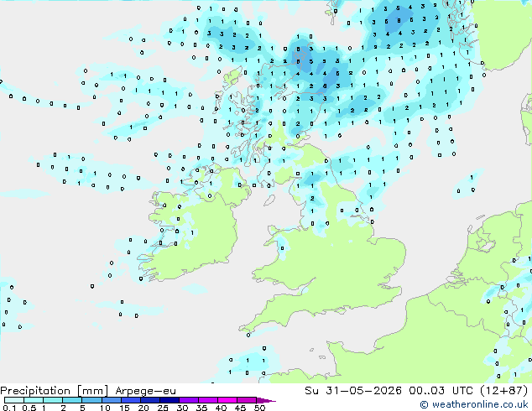Viewport: 532px width, 411px height.
Task: Click the 40–45 mm bright magenta swatch
Action: pos(227,400)
